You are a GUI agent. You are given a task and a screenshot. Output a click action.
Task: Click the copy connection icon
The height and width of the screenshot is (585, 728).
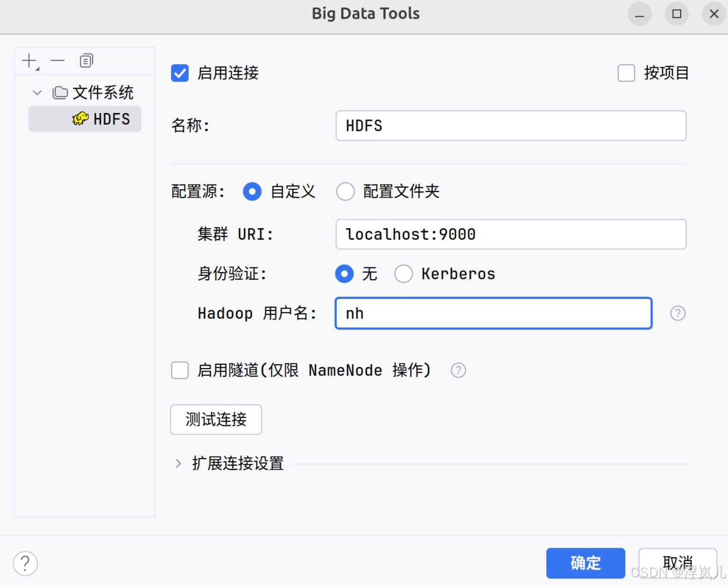coord(86,61)
